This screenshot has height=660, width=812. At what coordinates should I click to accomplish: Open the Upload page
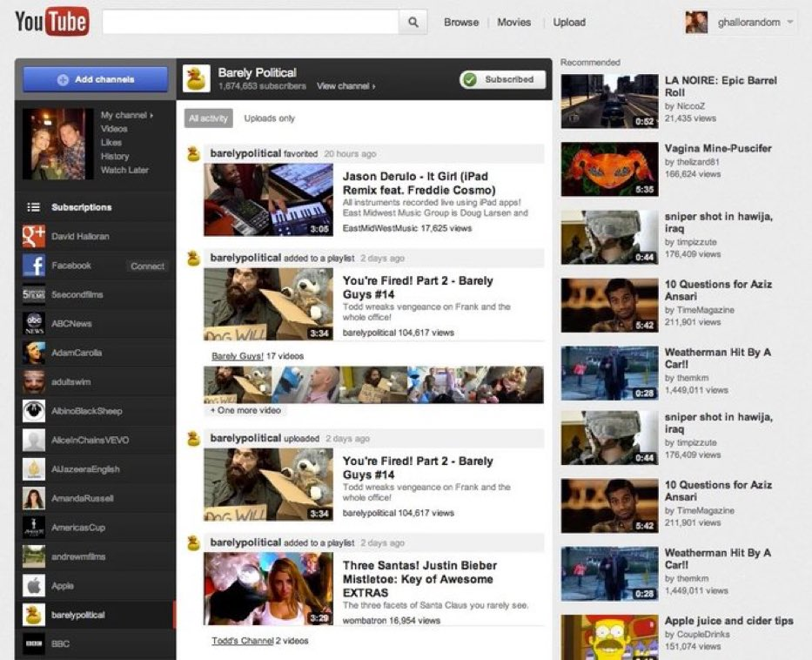(x=569, y=23)
